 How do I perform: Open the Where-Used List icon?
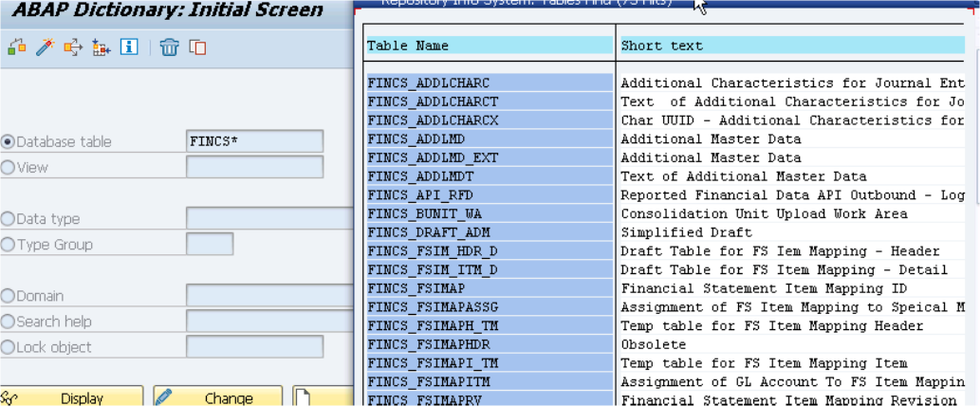73,47
